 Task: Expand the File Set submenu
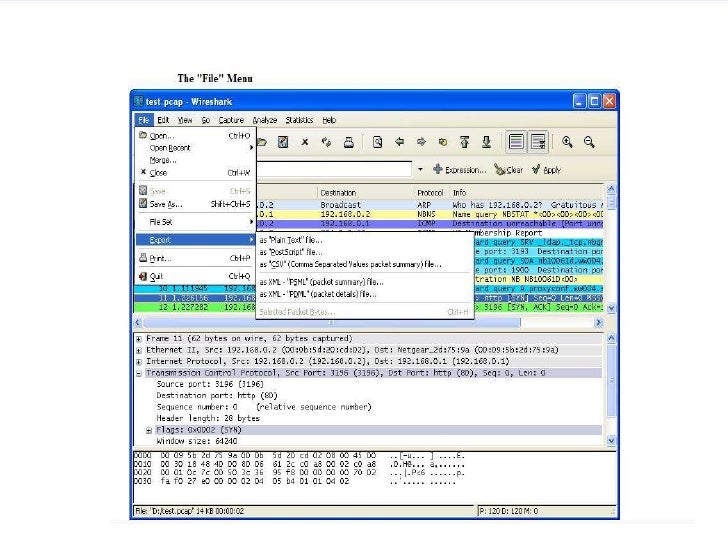[x=195, y=222]
